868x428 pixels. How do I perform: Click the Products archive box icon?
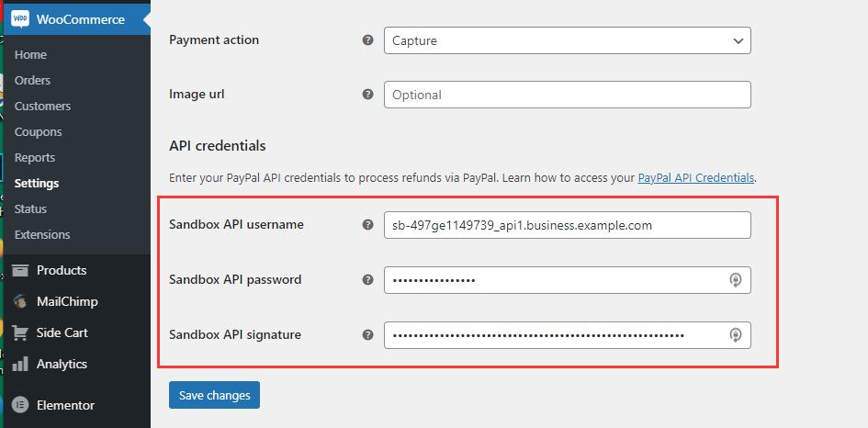point(20,270)
